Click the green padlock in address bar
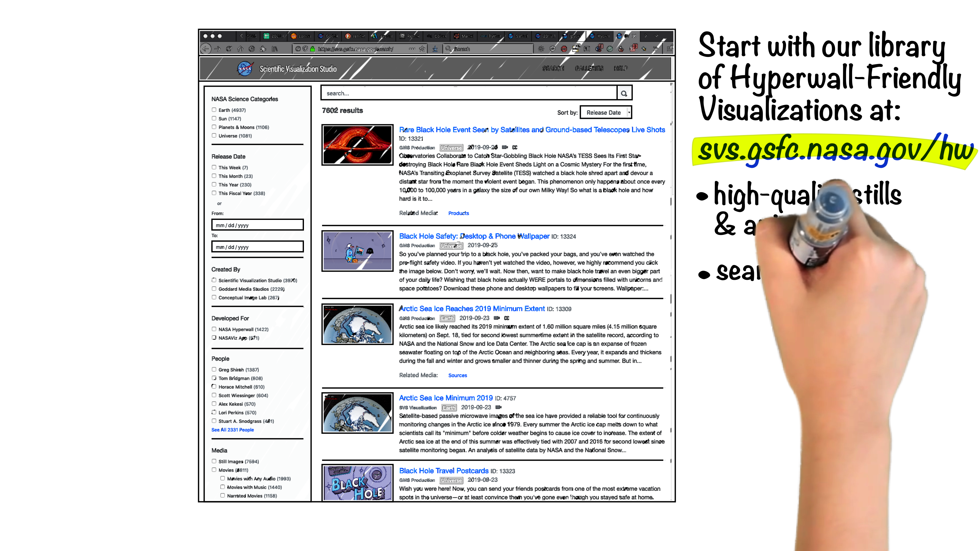 [x=312, y=49]
